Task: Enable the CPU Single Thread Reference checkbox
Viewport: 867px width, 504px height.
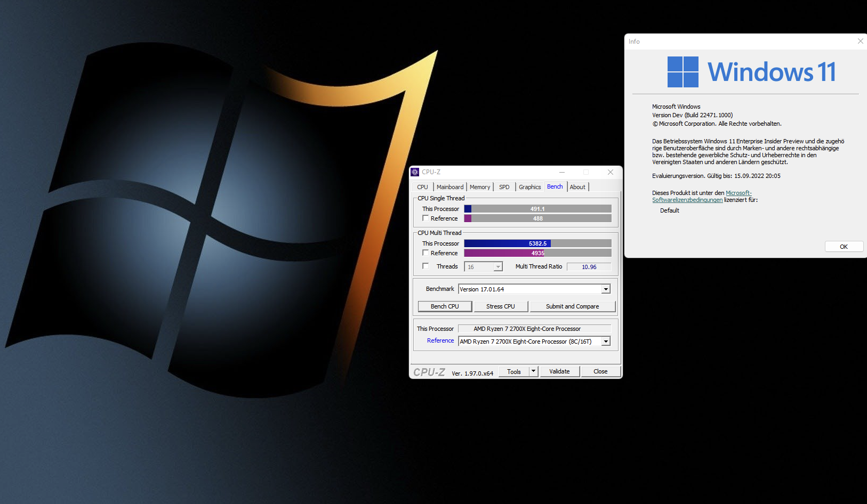Action: click(426, 218)
